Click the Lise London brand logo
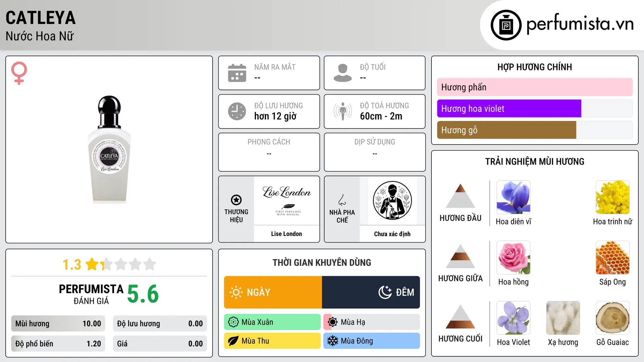Screen dimensions: 644x362 tap(286, 200)
